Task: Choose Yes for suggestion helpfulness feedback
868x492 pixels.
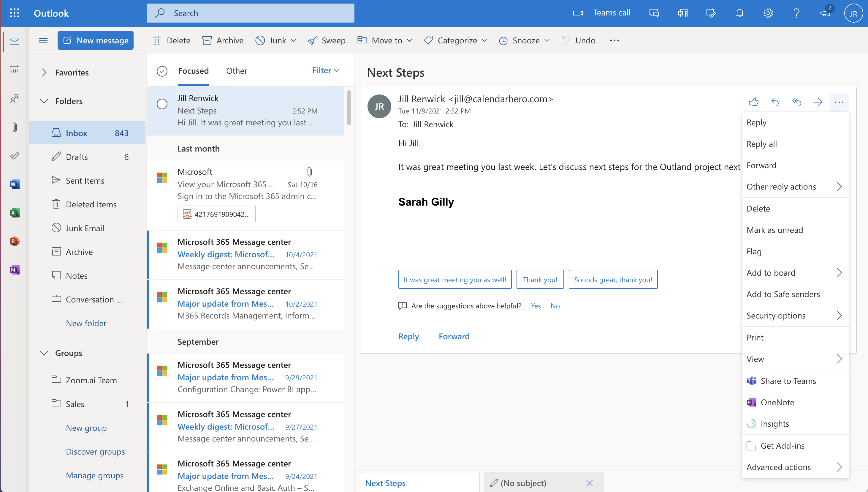Action: [536, 306]
